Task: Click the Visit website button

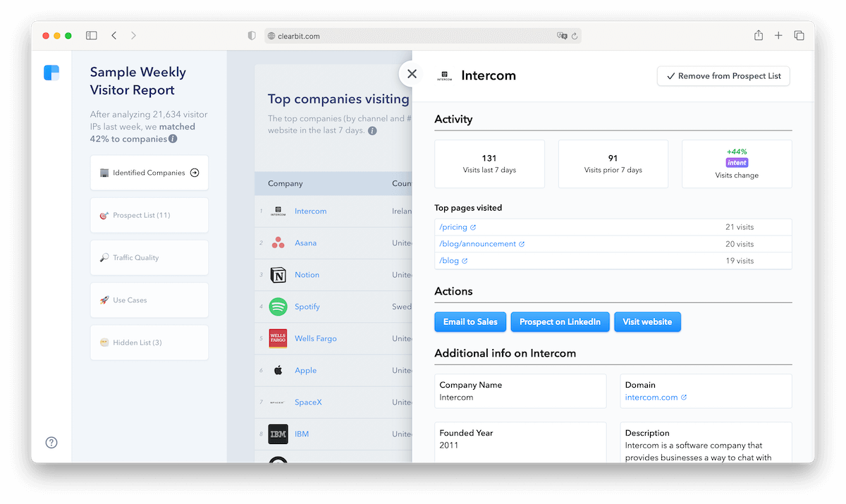Action: tap(647, 322)
